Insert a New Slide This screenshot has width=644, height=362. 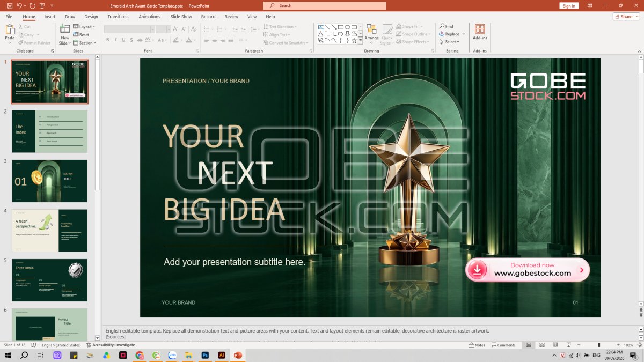(65, 34)
